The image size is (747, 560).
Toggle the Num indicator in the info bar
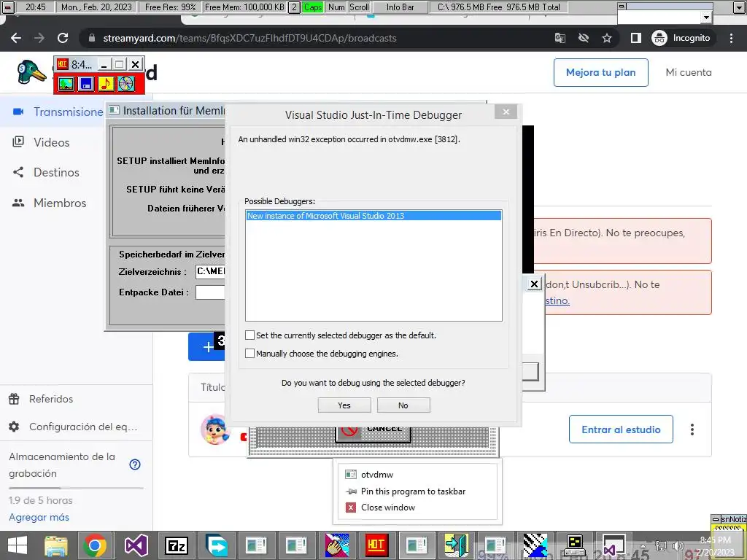tap(336, 7)
